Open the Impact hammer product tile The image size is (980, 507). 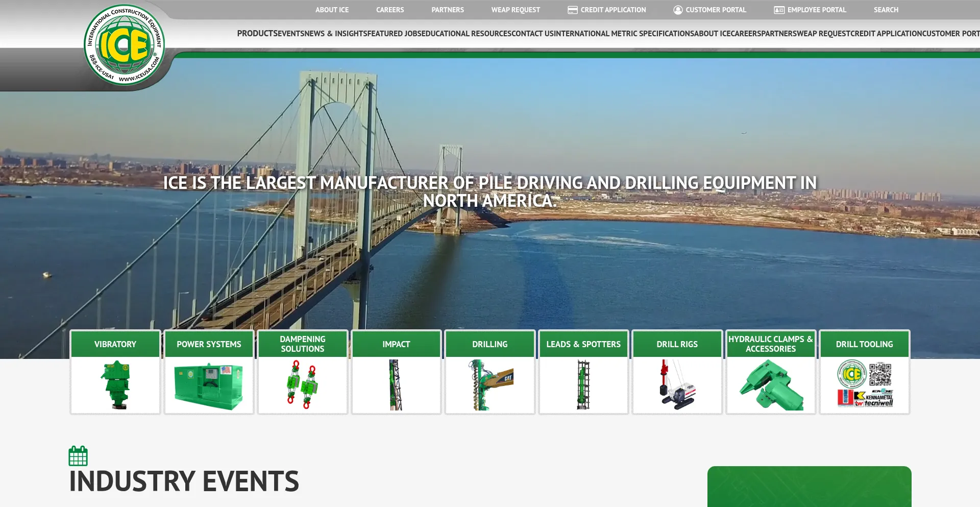point(396,372)
